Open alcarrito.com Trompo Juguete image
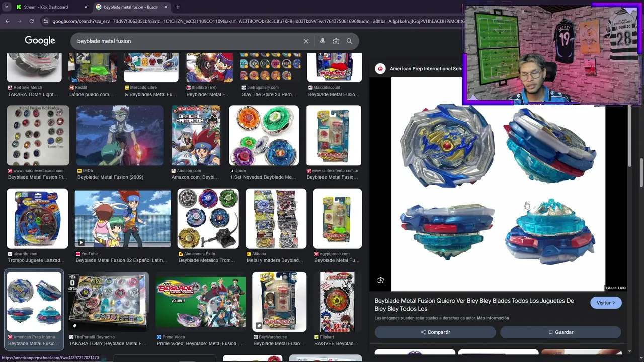 pyautogui.click(x=37, y=218)
